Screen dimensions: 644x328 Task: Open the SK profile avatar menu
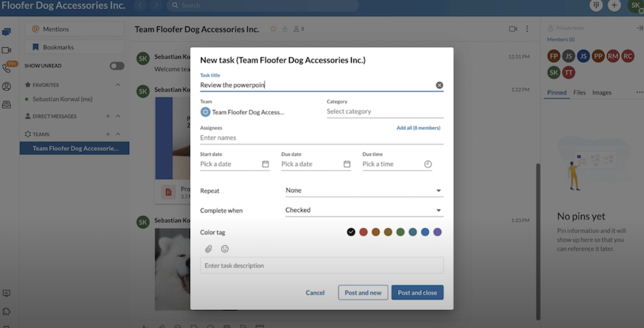636,5
